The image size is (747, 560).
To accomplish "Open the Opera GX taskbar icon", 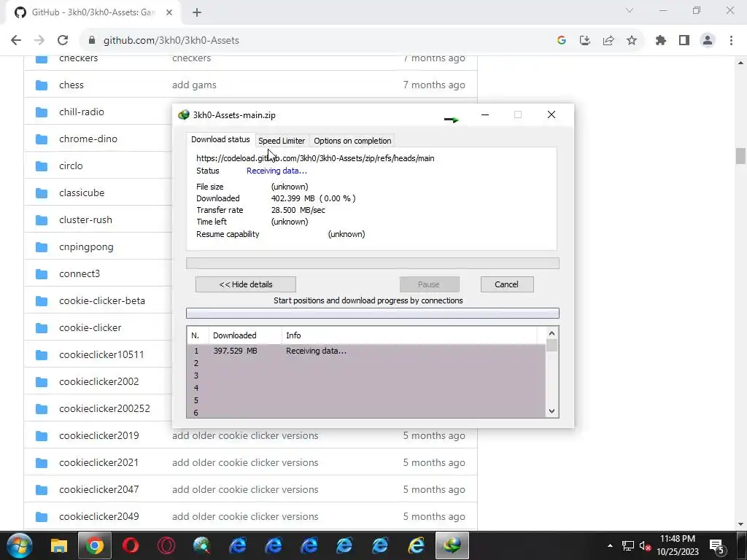I will click(166, 545).
